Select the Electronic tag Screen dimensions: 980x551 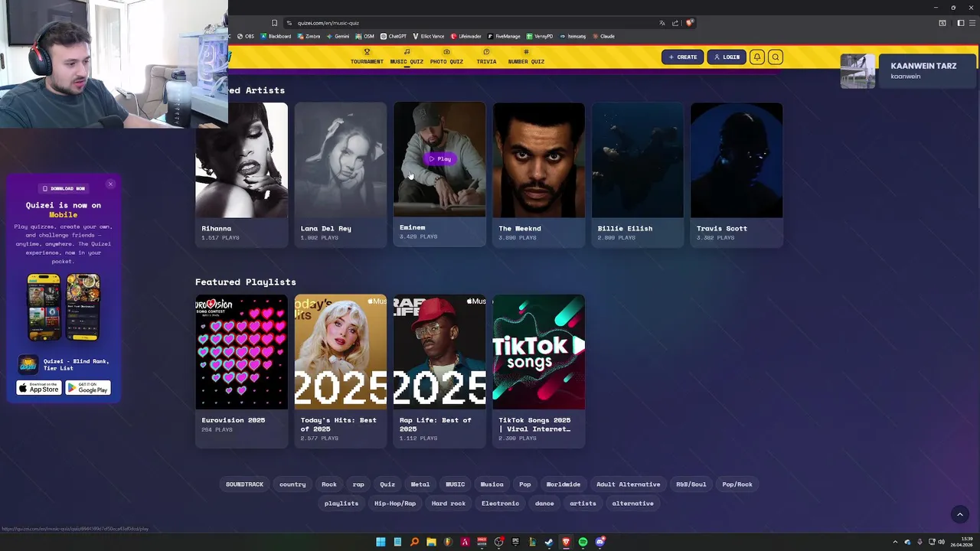coord(501,504)
